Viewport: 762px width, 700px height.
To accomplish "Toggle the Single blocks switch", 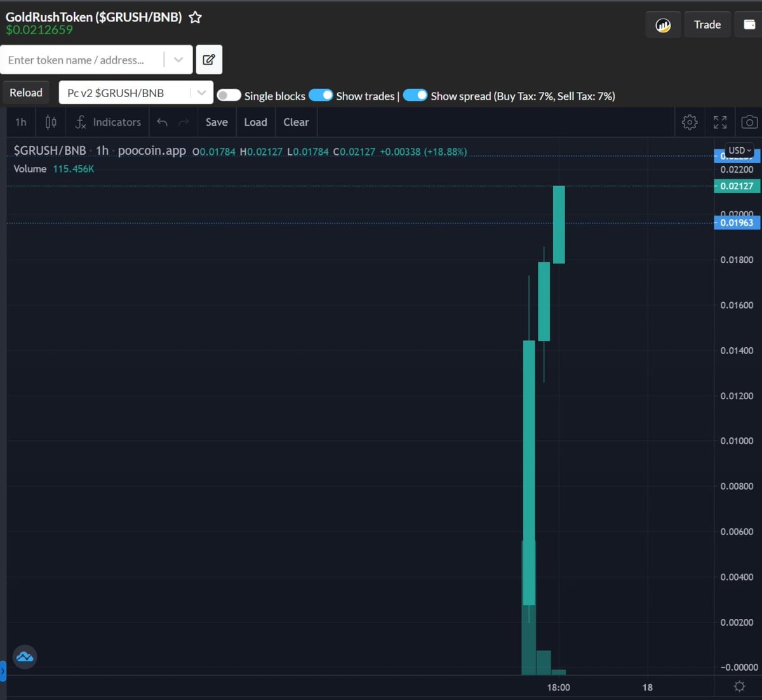I will (x=229, y=95).
